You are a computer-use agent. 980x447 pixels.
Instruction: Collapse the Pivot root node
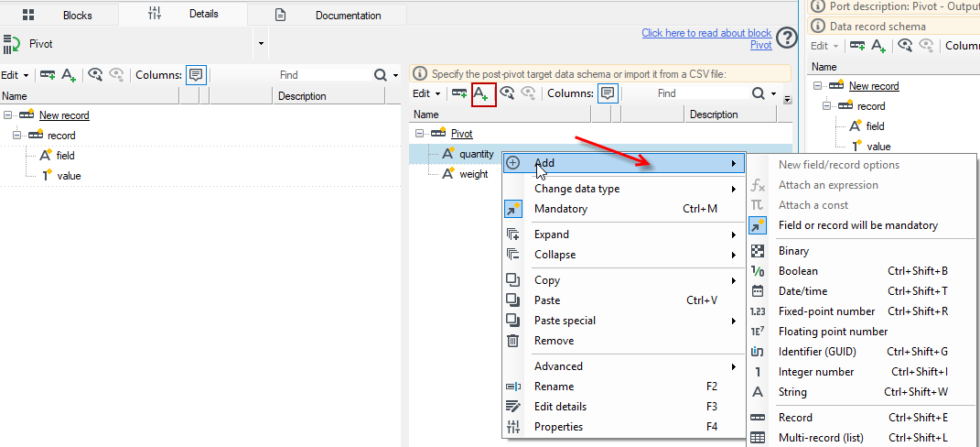(x=419, y=134)
